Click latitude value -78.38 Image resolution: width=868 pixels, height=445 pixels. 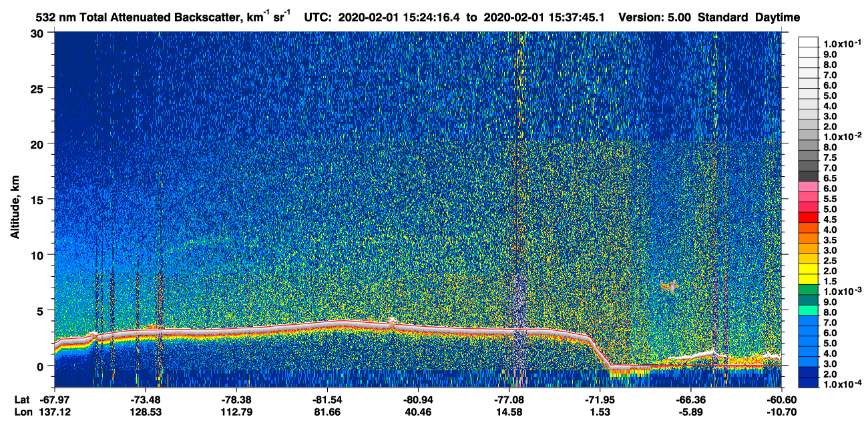236,399
